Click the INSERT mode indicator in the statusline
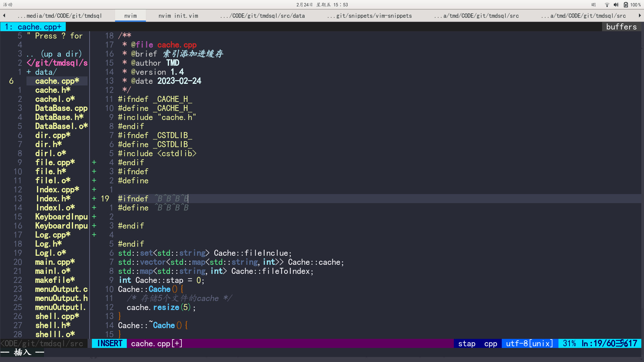Image resolution: width=644 pixels, height=362 pixels. tap(109, 343)
